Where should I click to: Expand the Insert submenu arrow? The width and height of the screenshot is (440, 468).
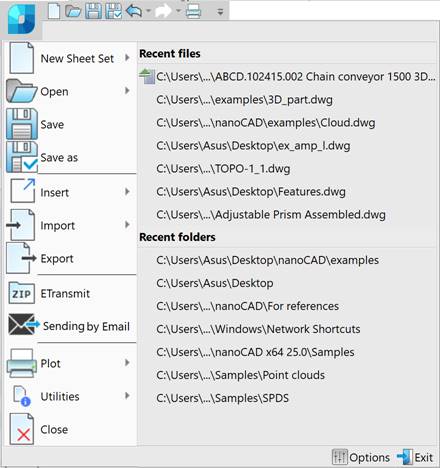(x=127, y=192)
